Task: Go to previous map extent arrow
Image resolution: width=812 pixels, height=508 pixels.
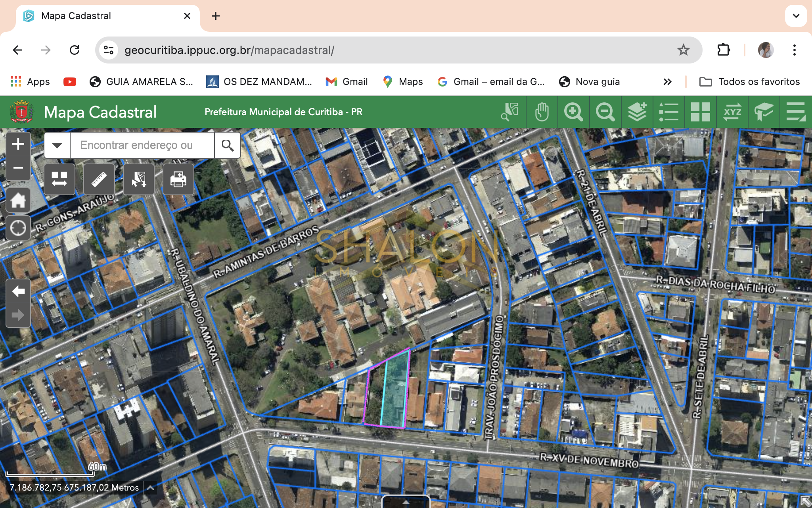Action: coord(18,291)
